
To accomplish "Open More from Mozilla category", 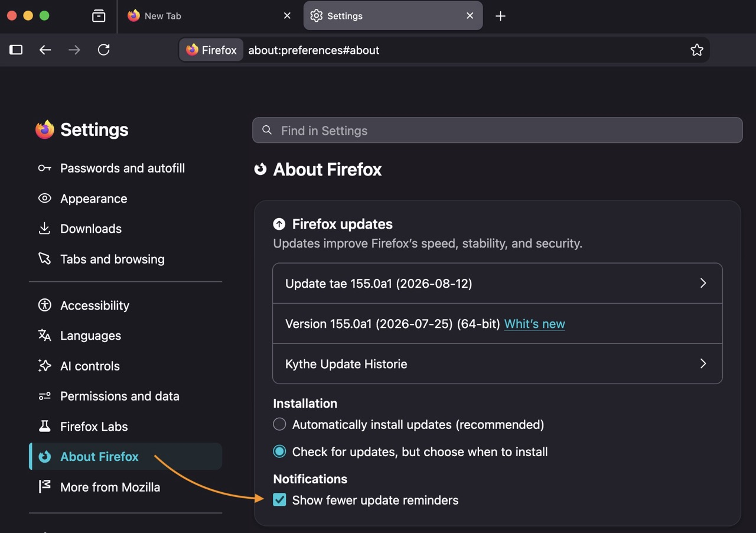I will 125,487.
